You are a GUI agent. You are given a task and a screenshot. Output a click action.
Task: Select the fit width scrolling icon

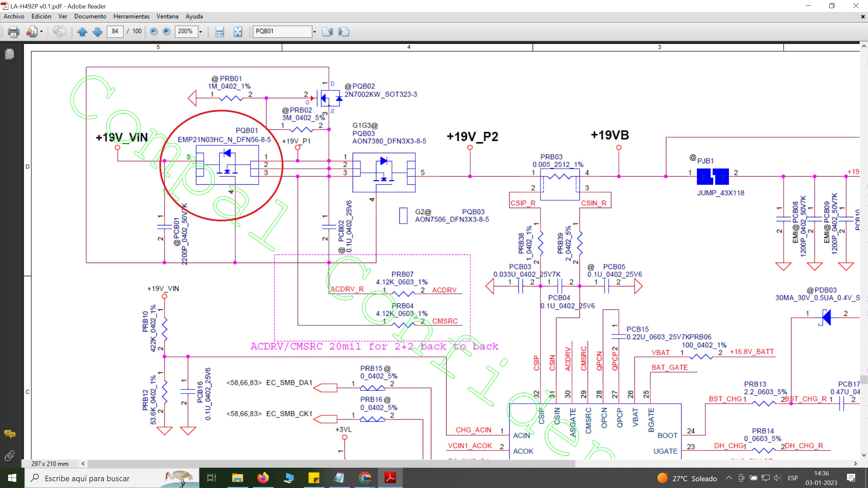[219, 32]
